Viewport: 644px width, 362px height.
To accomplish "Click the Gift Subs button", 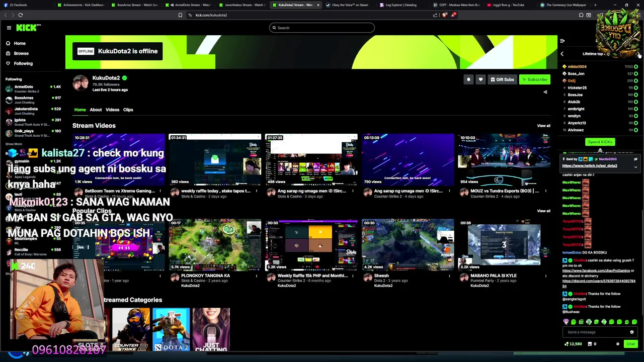I will click(x=502, y=79).
